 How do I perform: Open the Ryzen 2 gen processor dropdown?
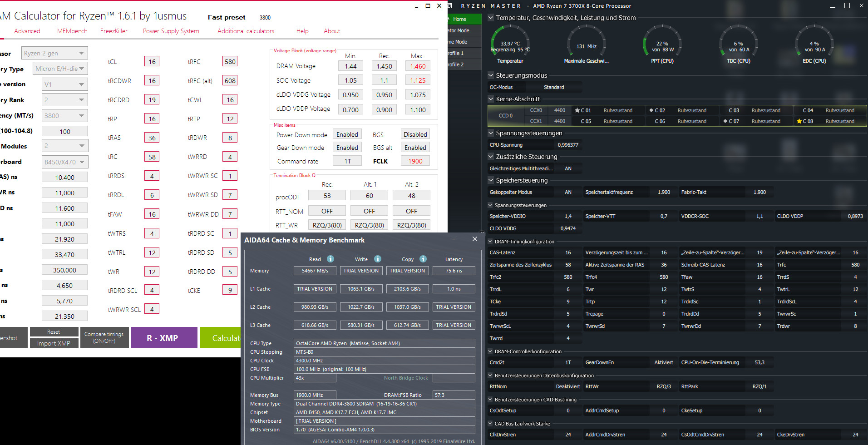pyautogui.click(x=54, y=53)
